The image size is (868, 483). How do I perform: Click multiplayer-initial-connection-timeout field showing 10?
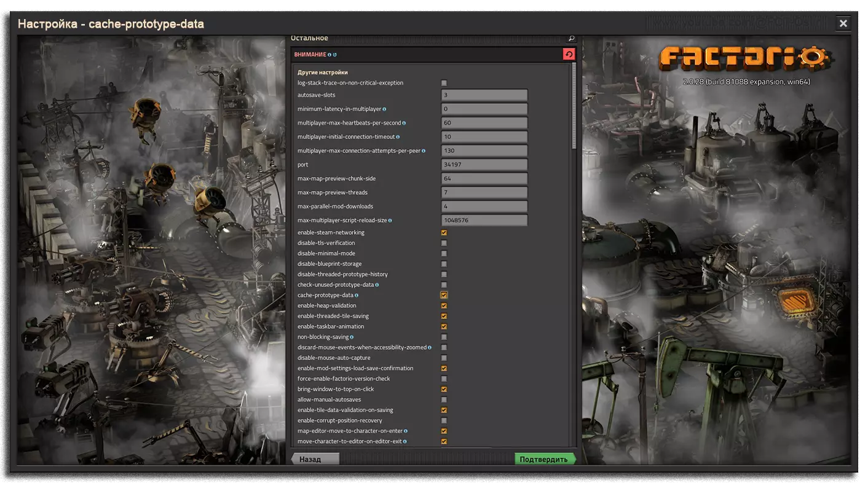(484, 137)
